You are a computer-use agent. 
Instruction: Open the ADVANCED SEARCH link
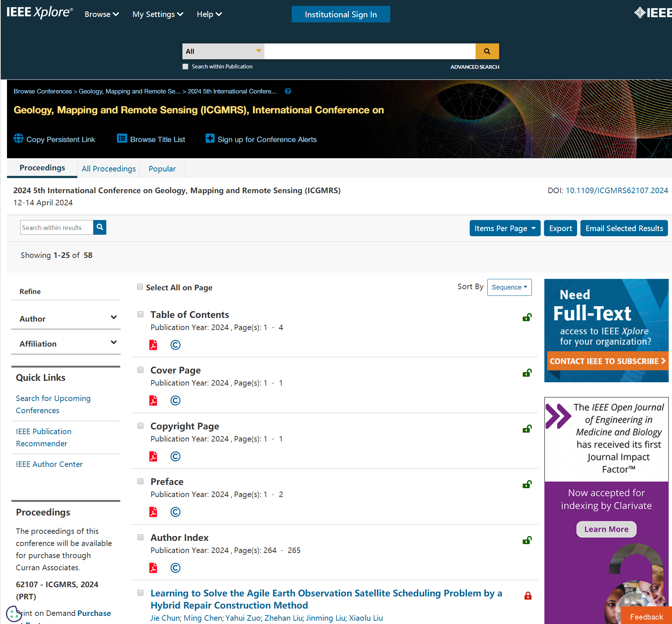pos(475,67)
